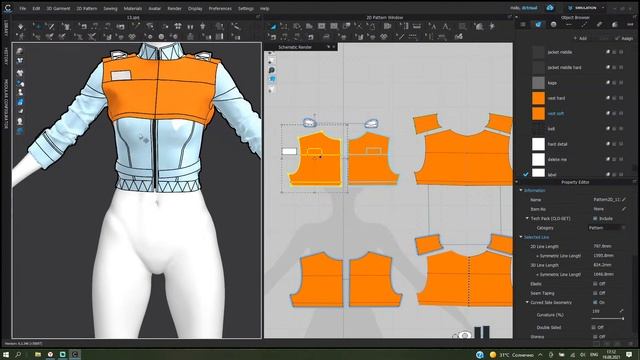This screenshot has height=360, width=640.
Task: Click the blue highlighted icon in 3D side toolbar
Action: pos(20,102)
